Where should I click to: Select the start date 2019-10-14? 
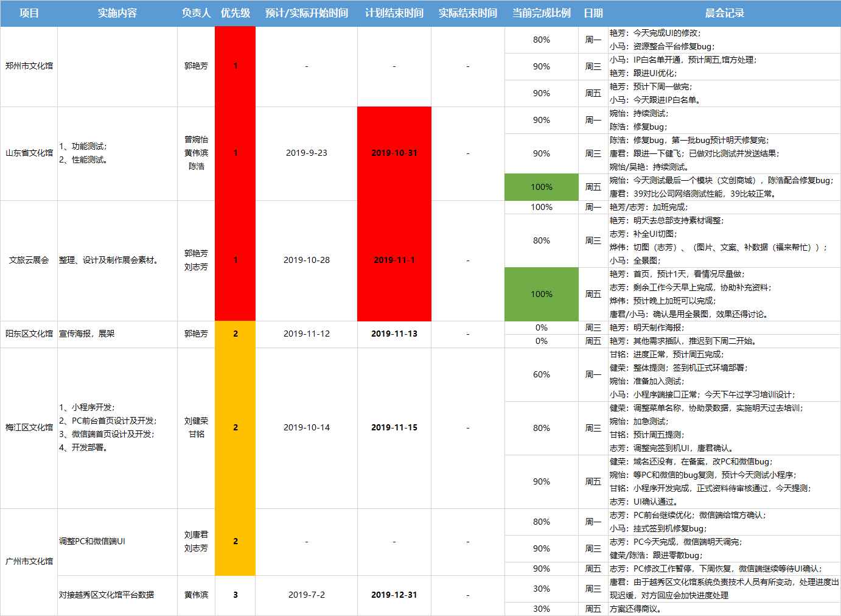[x=307, y=428]
